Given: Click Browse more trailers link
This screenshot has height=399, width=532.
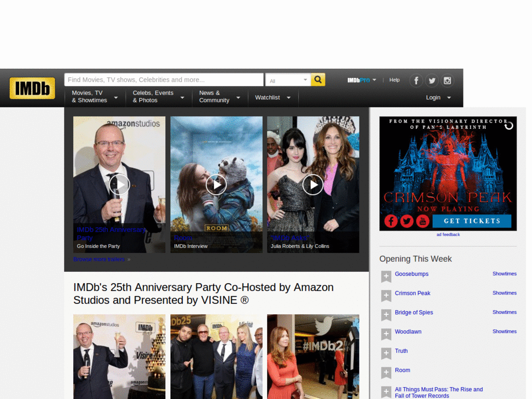Looking at the screenshot, I should click(99, 259).
